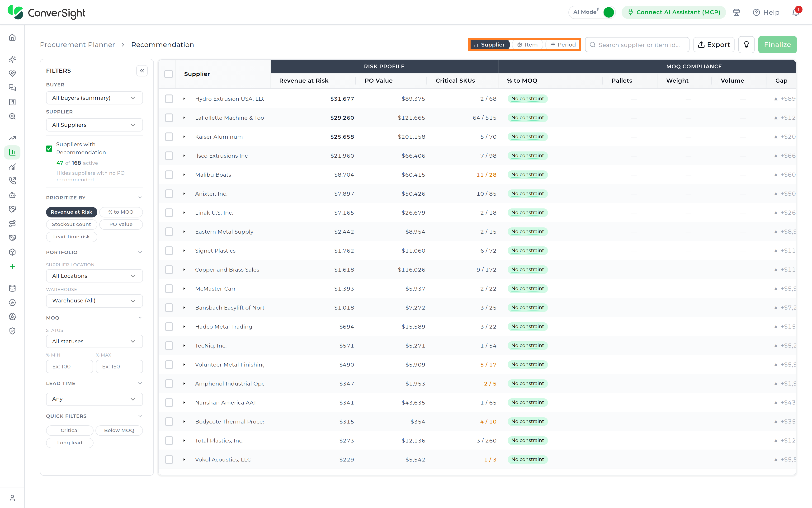Screen dimensions: 812x508
Task: Open the chat bubbles sidebar icon
Action: click(x=12, y=88)
